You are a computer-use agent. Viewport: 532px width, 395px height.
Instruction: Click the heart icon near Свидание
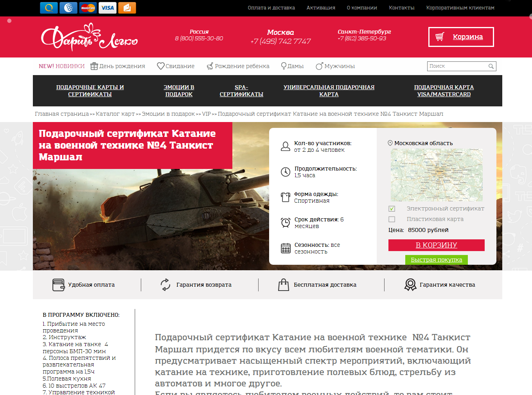(x=161, y=66)
